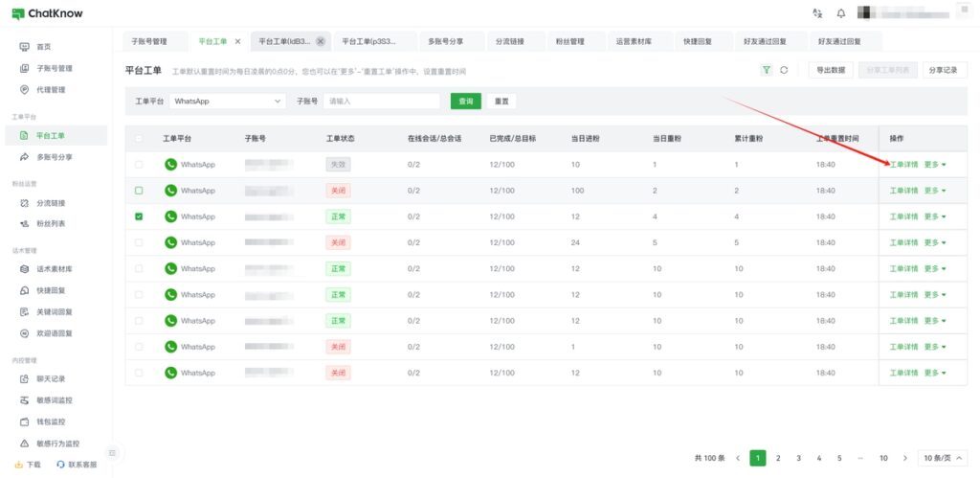The height and width of the screenshot is (478, 980).
Task: Click the 工单重置时间 column header
Action: (x=837, y=138)
